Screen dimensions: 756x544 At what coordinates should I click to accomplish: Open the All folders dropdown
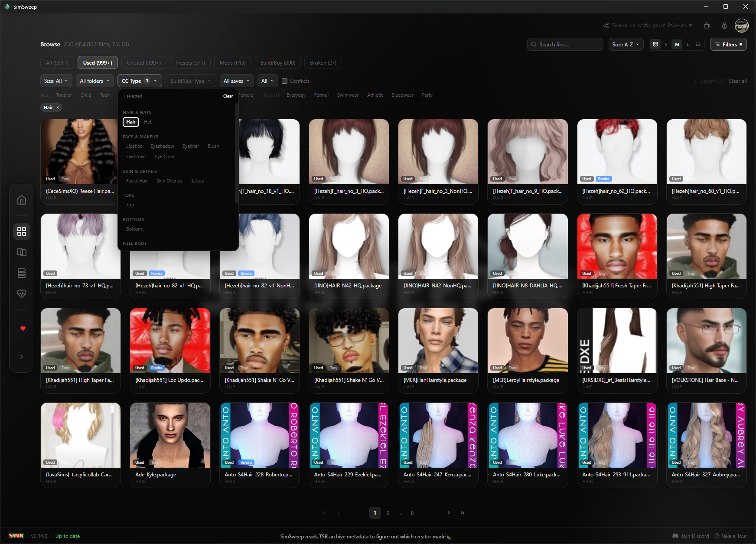click(x=94, y=81)
